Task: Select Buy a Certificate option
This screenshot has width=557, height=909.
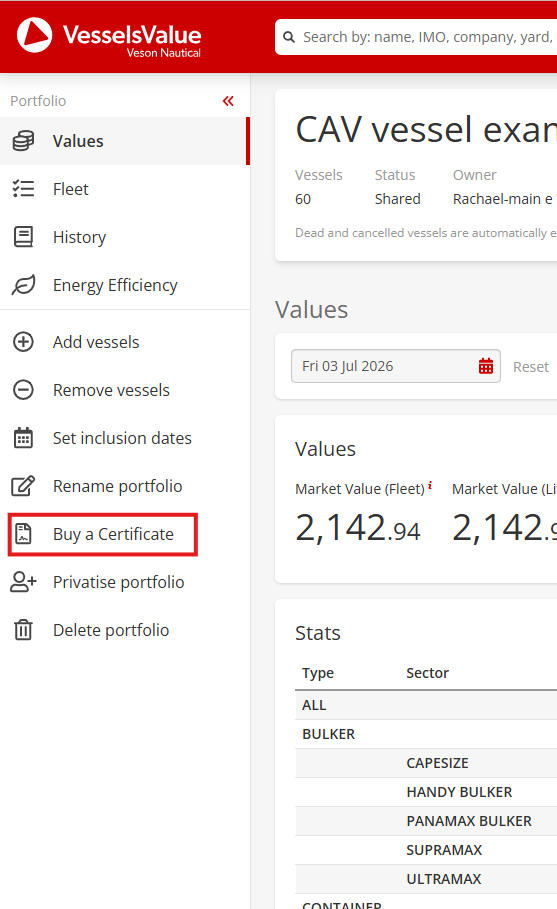Action: tap(103, 535)
